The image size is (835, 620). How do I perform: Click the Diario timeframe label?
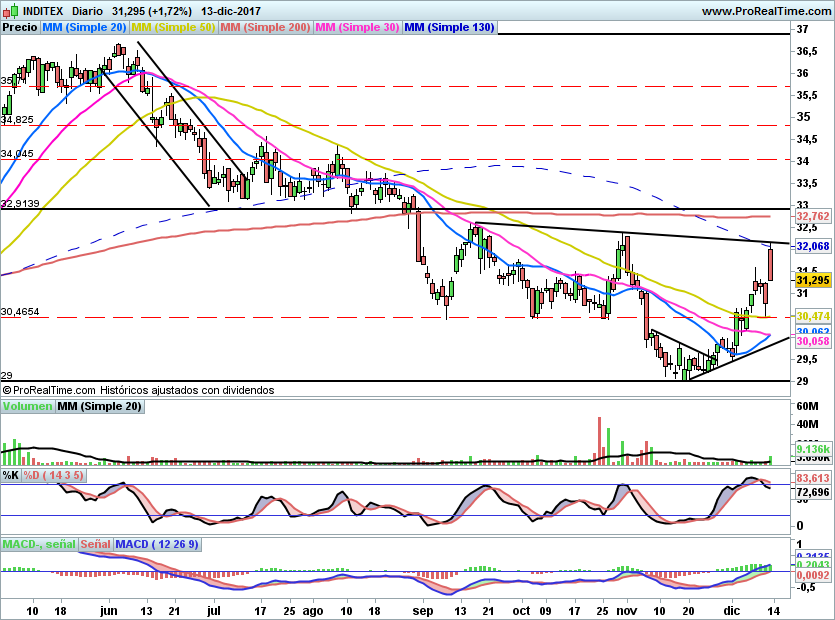click(x=88, y=11)
